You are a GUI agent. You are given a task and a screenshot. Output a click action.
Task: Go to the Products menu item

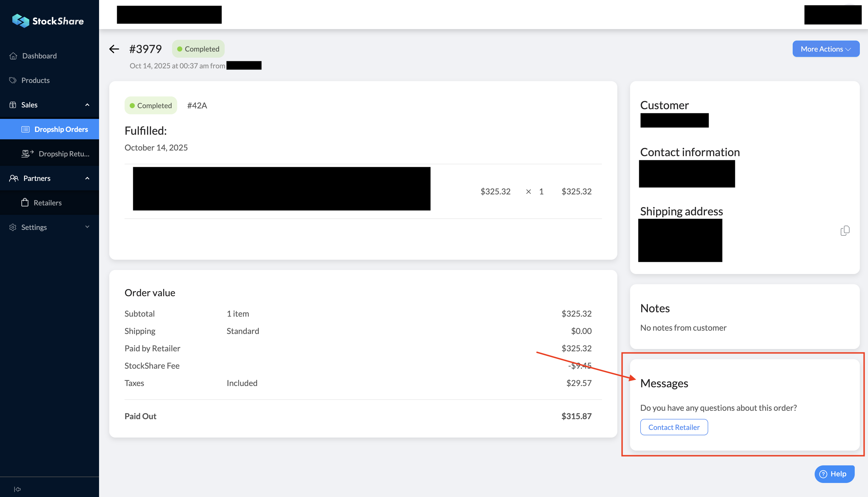(x=35, y=81)
